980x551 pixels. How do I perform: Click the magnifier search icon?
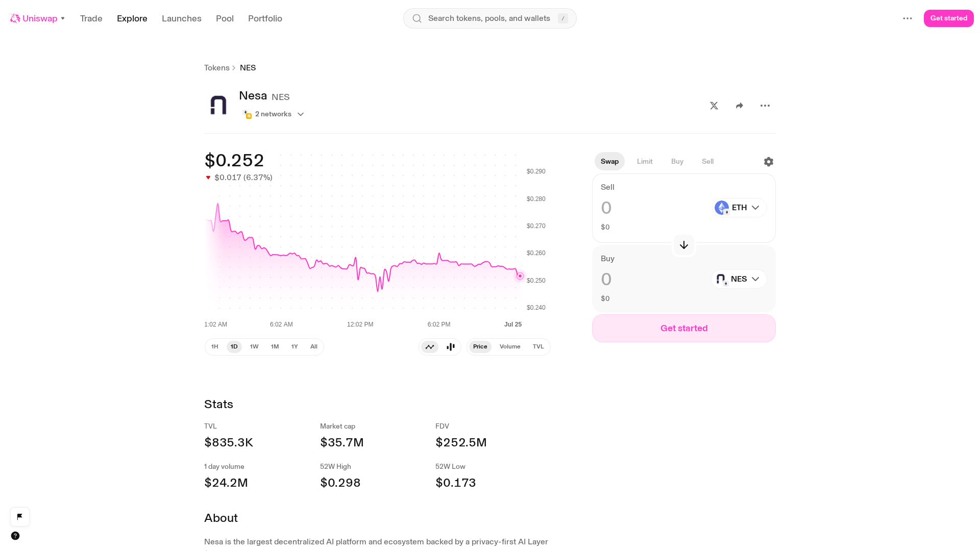pyautogui.click(x=417, y=18)
